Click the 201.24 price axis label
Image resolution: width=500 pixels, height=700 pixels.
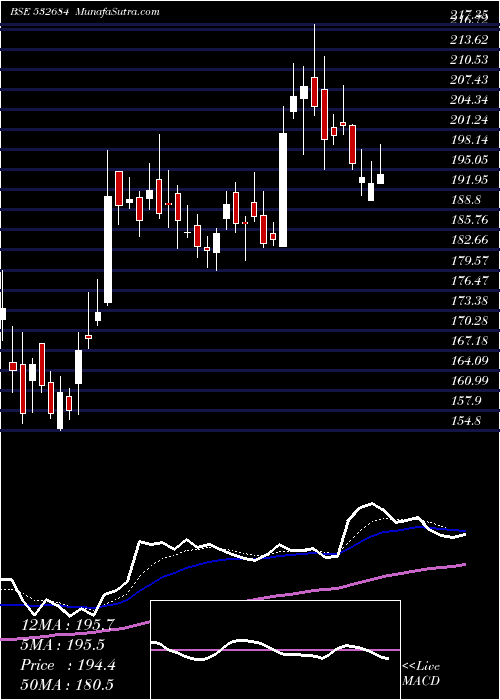click(470, 120)
